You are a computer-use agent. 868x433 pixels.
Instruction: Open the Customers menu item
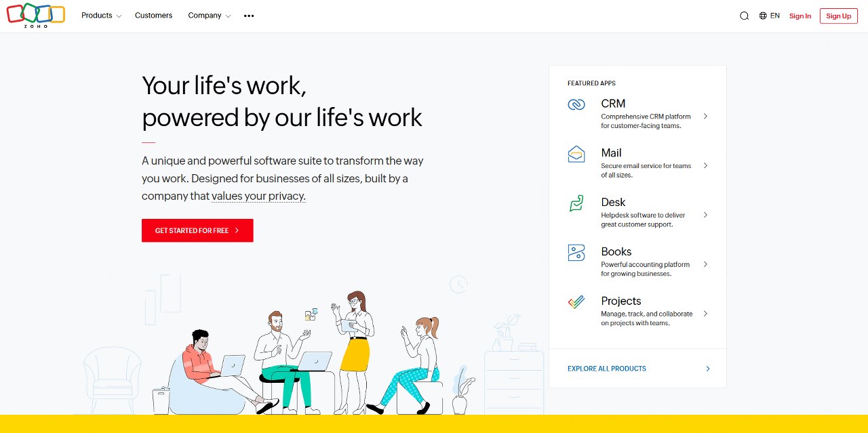(x=154, y=16)
